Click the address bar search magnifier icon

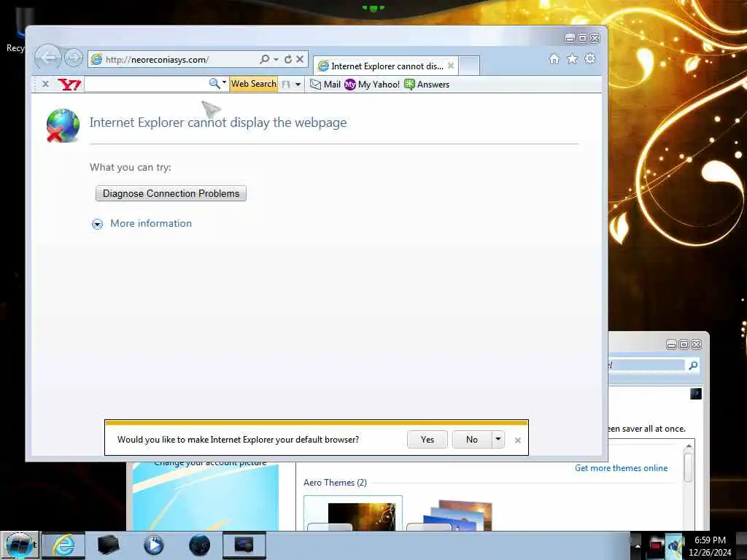(x=264, y=59)
